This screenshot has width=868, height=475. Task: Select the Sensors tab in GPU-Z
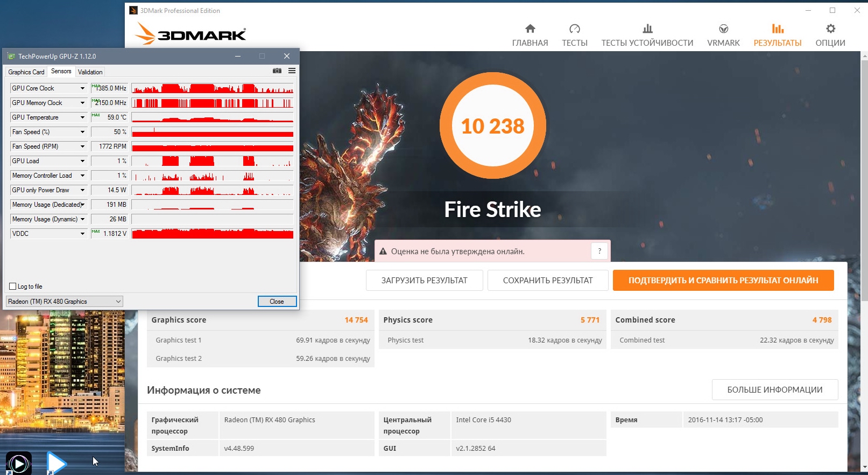(61, 71)
